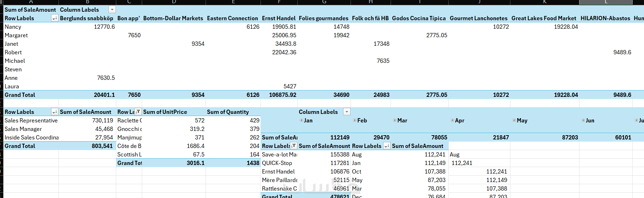The image size is (644, 198).
Task: Select the Michael row label
Action: [15, 61]
